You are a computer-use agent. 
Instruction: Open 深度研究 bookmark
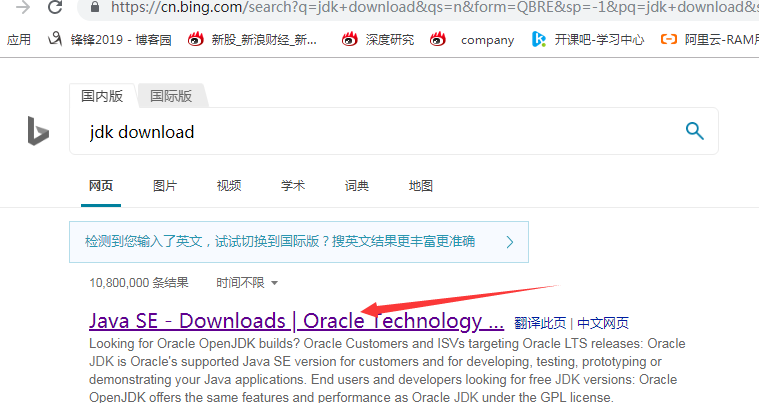tap(378, 40)
